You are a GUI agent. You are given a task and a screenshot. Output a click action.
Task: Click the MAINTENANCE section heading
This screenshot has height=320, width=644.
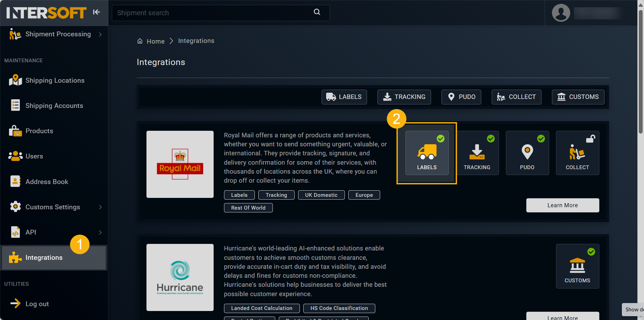click(24, 61)
